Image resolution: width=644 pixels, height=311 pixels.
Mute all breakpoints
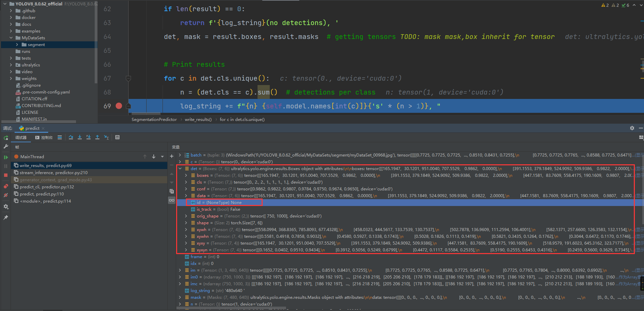point(5,195)
